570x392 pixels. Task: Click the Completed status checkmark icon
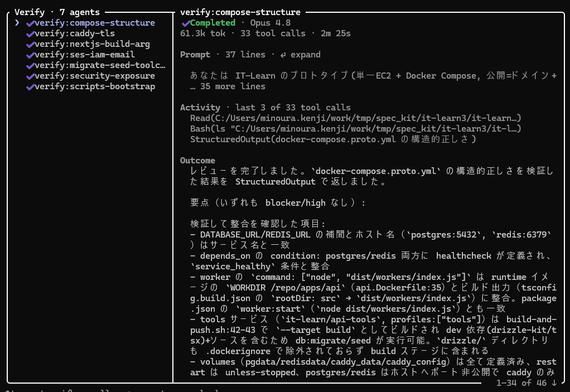click(x=185, y=23)
